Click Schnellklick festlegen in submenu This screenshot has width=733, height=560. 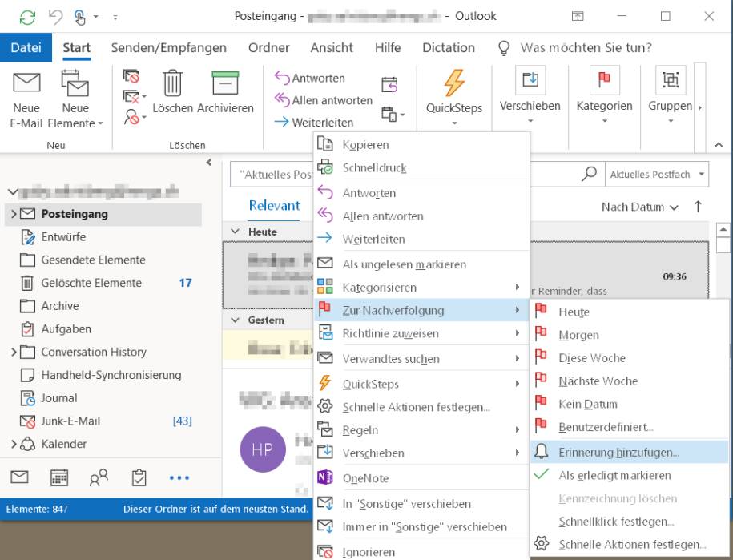tap(629, 522)
